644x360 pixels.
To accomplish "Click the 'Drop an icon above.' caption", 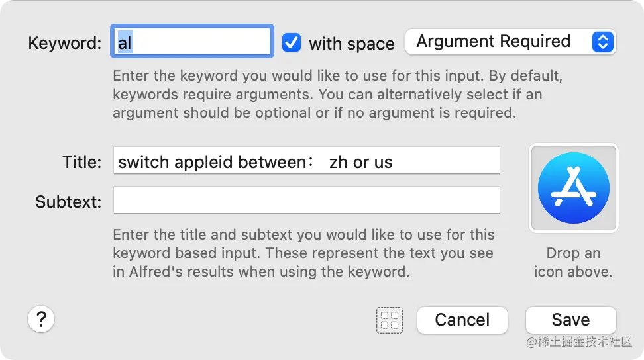I will click(x=573, y=262).
